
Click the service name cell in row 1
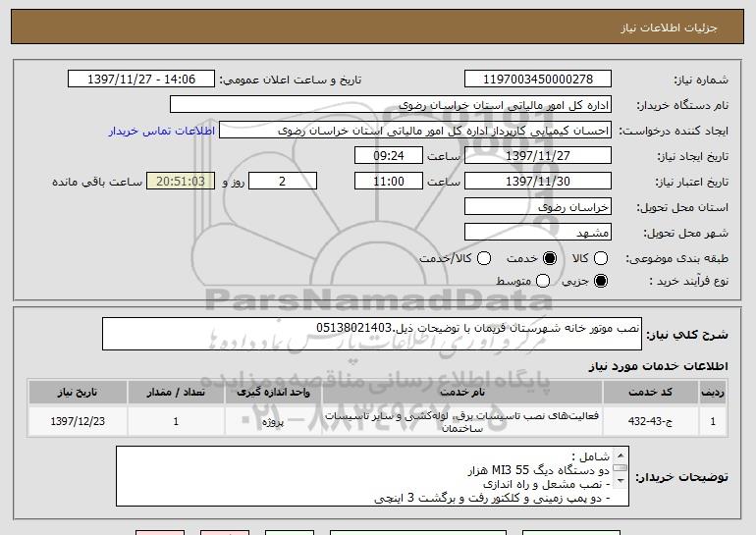click(x=461, y=421)
